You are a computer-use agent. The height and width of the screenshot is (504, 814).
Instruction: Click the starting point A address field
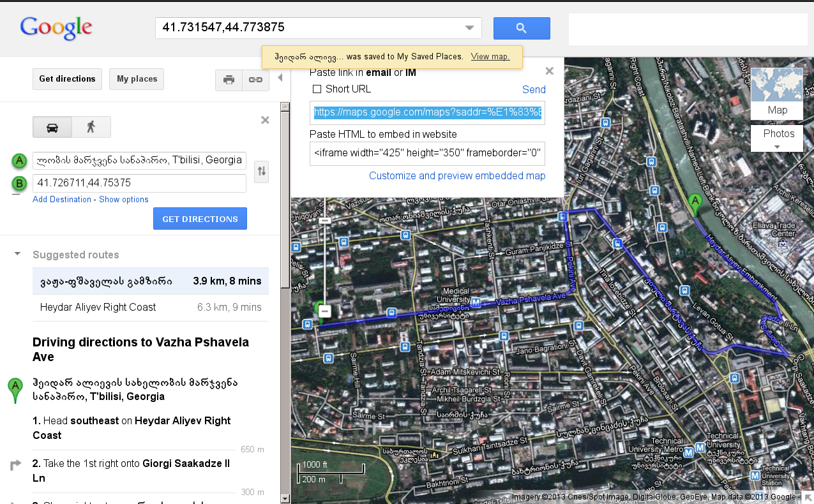point(139,160)
